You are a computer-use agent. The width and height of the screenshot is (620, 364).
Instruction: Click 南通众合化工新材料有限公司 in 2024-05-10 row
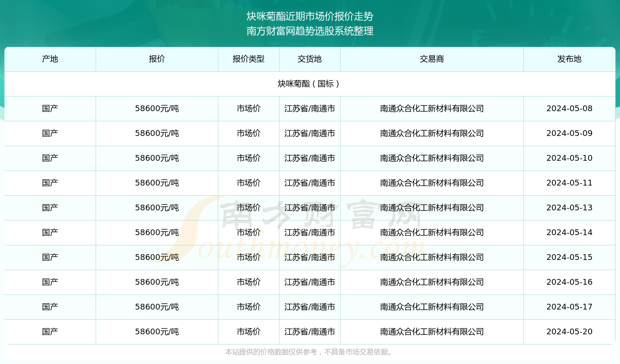[432, 158]
